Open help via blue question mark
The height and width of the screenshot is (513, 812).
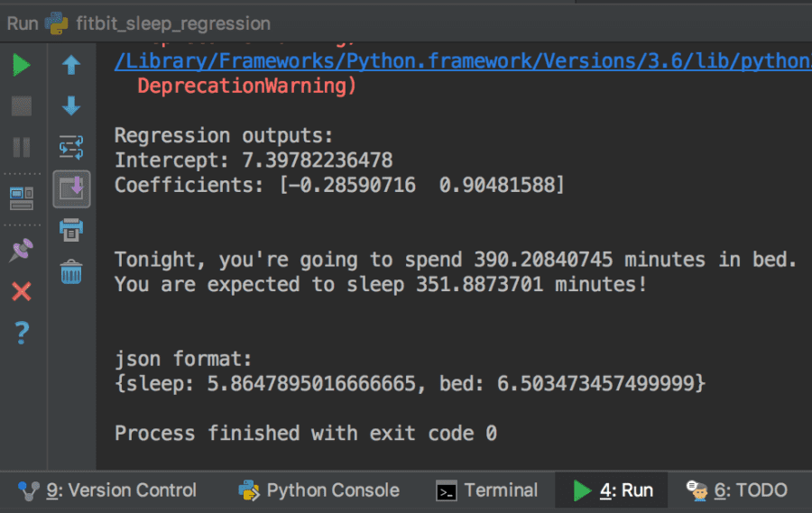22,333
